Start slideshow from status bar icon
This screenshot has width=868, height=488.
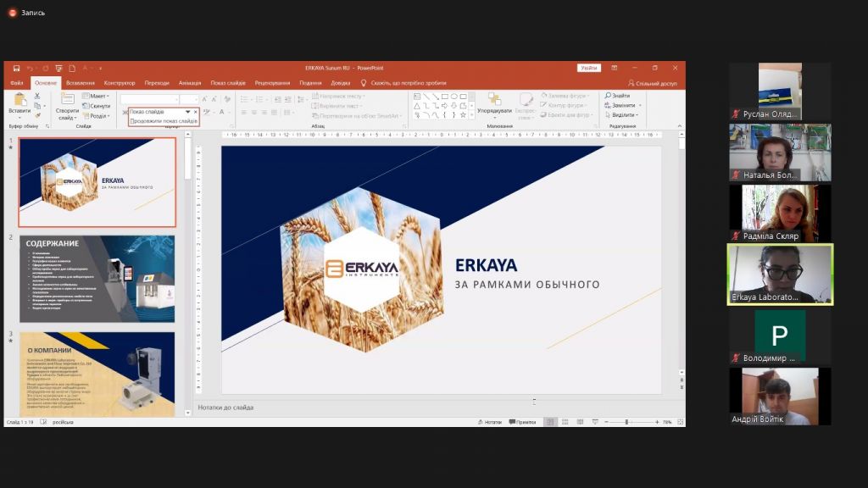(595, 422)
